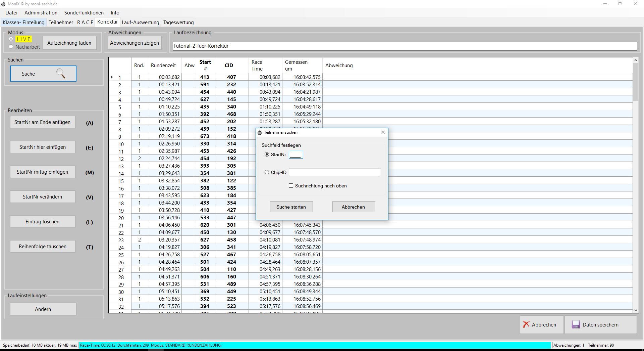Click row header number 23
Viewport: 644px width, 351px height.
pos(121,240)
